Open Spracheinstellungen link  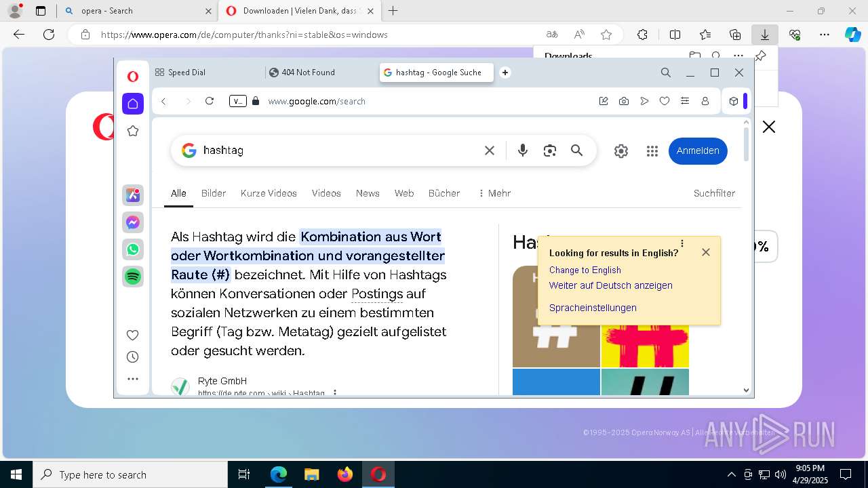pyautogui.click(x=593, y=308)
